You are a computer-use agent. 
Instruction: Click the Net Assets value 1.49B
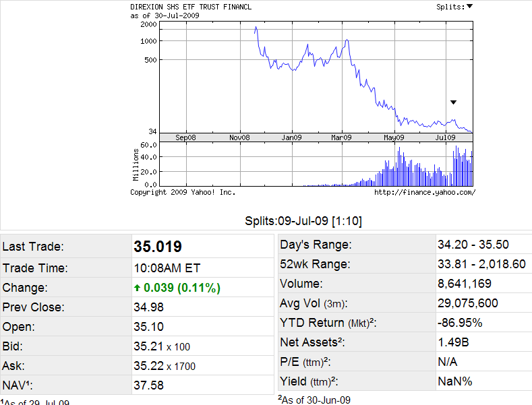[x=452, y=342]
